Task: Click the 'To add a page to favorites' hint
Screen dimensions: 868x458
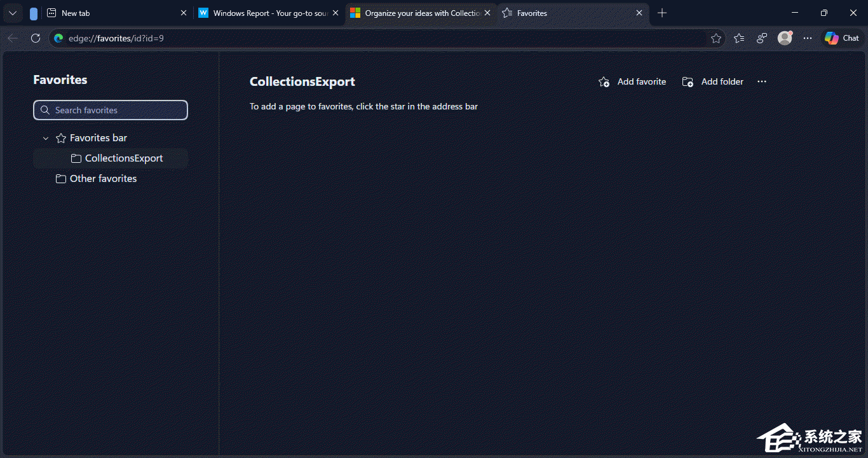Action: point(363,106)
